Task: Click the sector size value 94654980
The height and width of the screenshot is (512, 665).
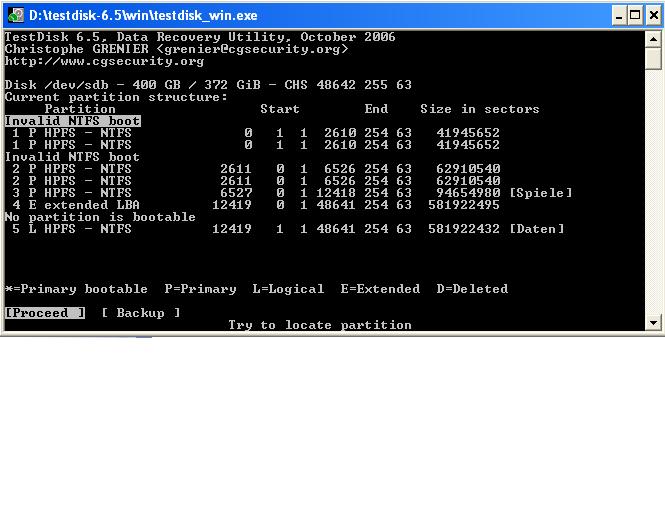Action: pos(468,193)
